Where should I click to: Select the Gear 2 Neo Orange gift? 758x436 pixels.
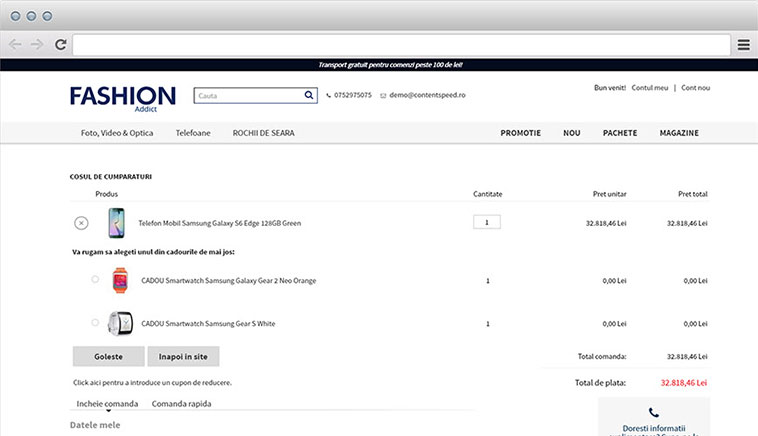95,280
